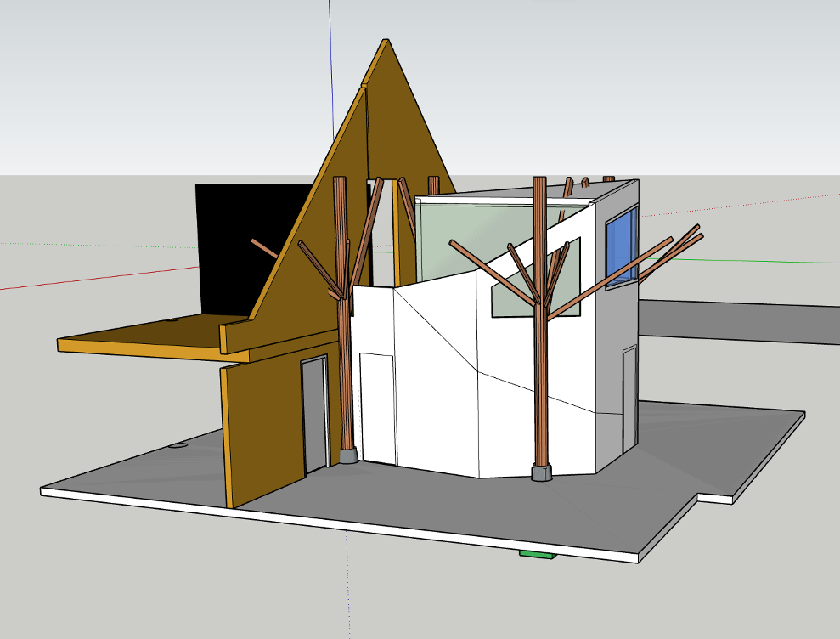Viewport: 840px width, 639px height.
Task: Select the dark gray road strip behind the building
Action: point(739,320)
